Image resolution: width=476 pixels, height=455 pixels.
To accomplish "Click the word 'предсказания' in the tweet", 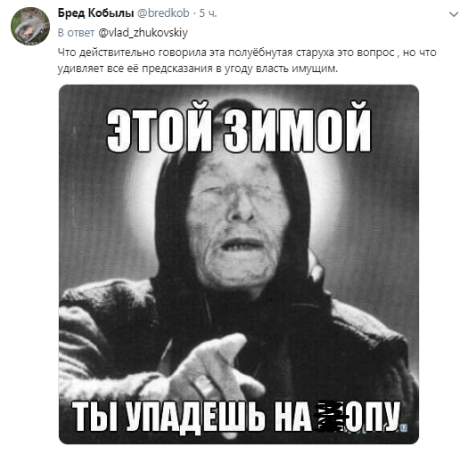I will point(177,69).
